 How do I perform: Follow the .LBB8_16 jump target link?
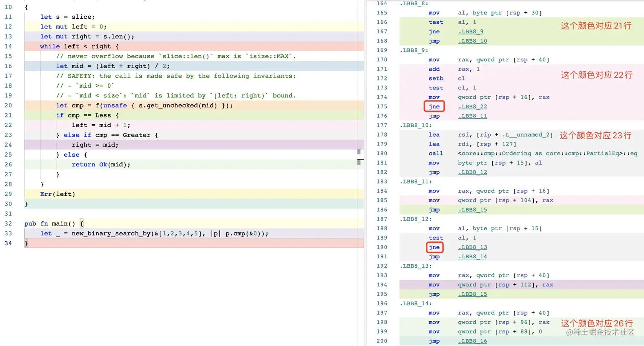coord(472,340)
